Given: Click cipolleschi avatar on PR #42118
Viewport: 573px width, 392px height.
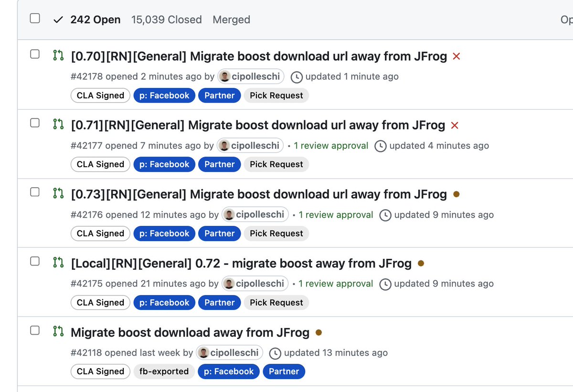Looking at the screenshot, I should (204, 353).
